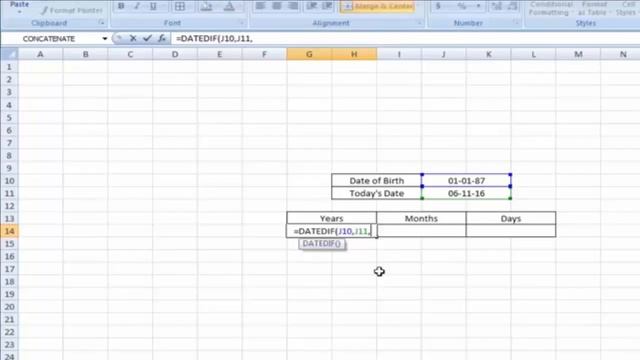Screen dimensions: 640x360
Task: Click the 'Months' header cell
Action: point(421,218)
